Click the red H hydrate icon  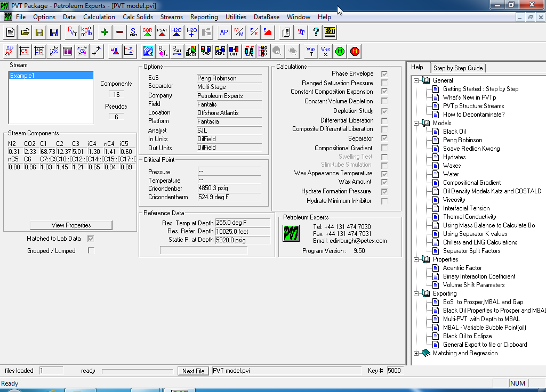[355, 51]
